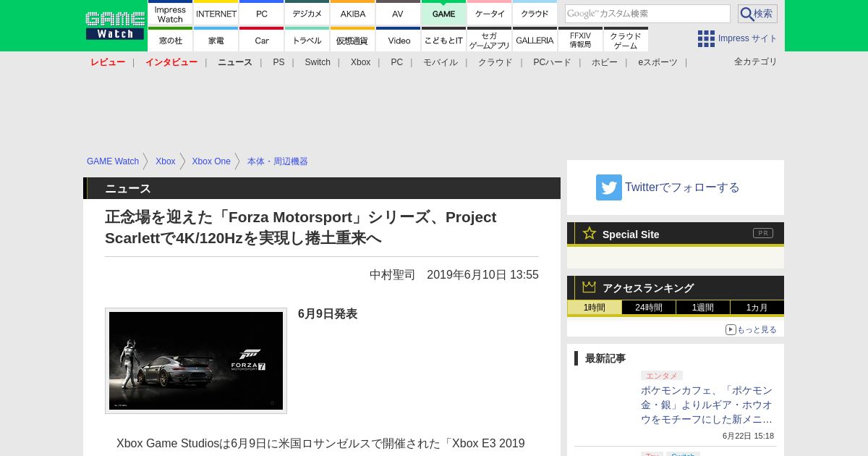Open the Forza Motorsport 7 thumbnail
868x456 pixels.
coord(196,360)
